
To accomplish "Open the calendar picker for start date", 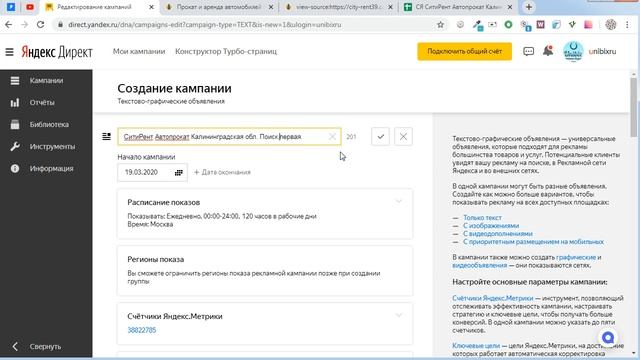I will coord(179,172).
